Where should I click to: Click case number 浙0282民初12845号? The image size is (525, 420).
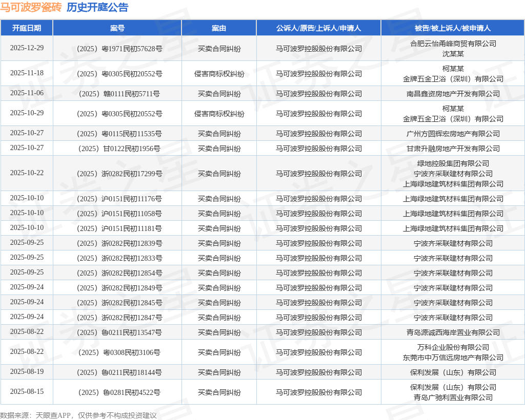pos(132,303)
